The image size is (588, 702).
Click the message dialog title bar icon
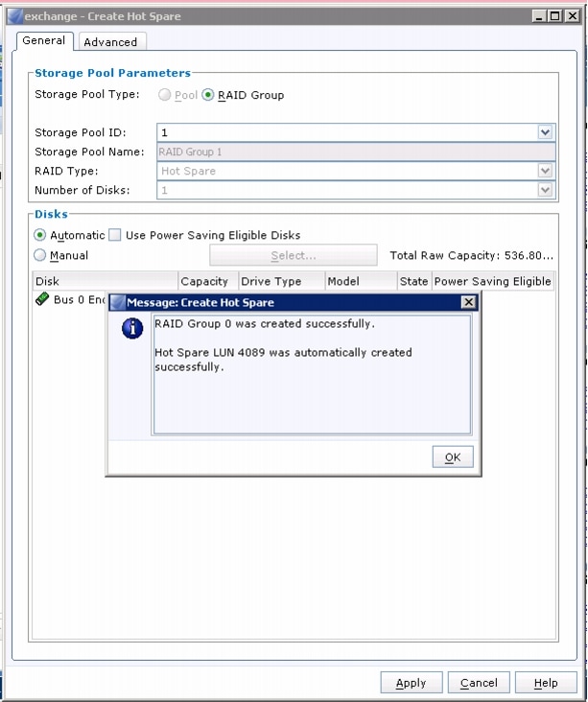117,302
